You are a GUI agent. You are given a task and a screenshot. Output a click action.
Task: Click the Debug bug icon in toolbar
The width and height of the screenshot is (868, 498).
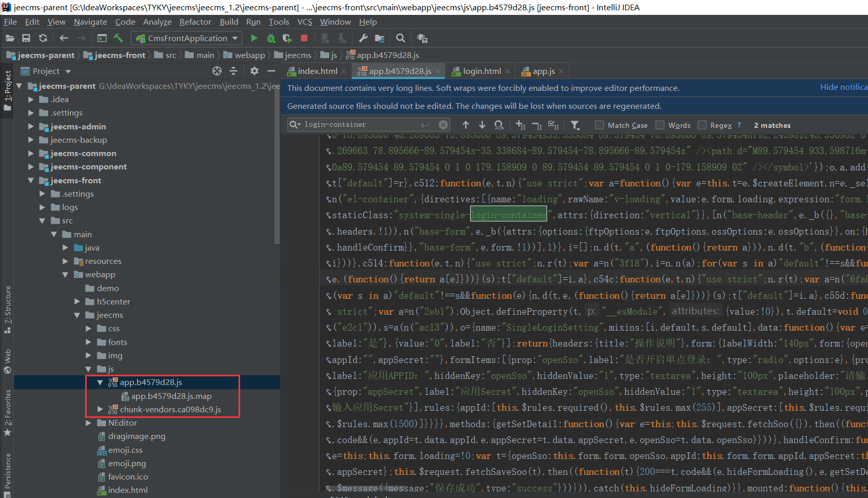tap(271, 38)
